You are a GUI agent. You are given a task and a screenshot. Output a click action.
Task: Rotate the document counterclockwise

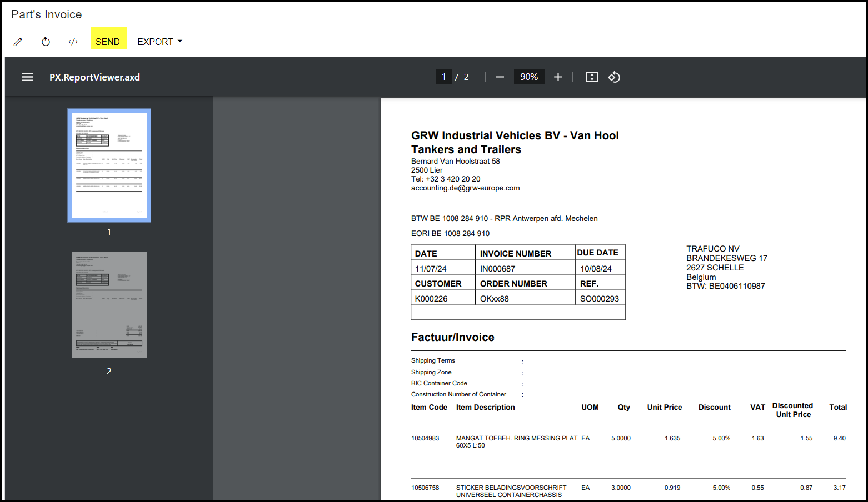(614, 77)
